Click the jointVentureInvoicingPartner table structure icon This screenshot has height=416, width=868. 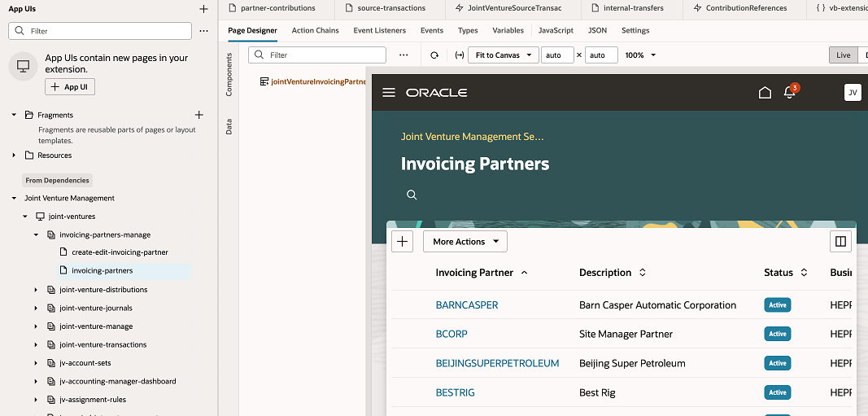264,81
